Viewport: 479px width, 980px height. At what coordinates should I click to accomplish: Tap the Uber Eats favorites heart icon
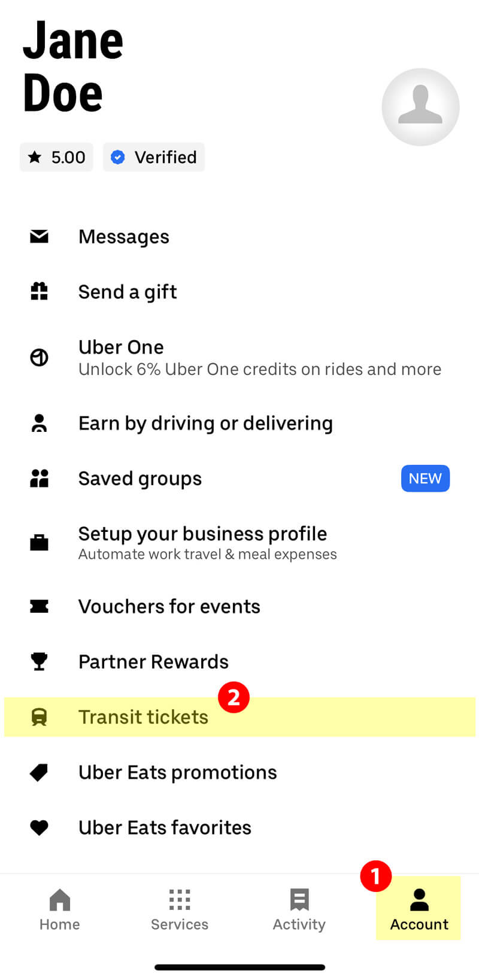point(40,827)
